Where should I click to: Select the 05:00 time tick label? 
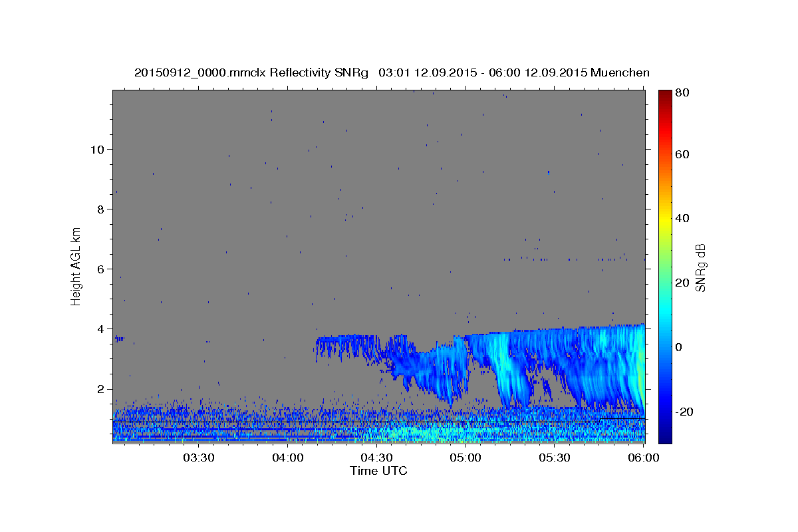point(465,458)
